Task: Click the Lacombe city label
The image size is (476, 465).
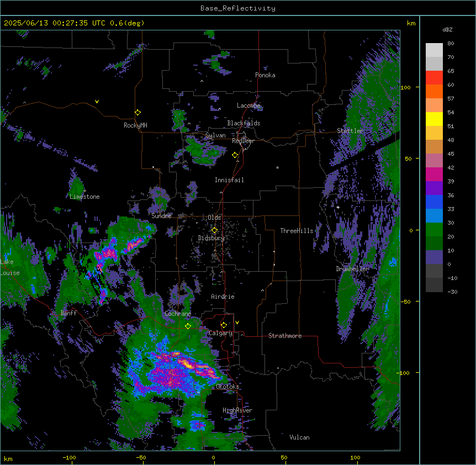Action: (x=248, y=105)
